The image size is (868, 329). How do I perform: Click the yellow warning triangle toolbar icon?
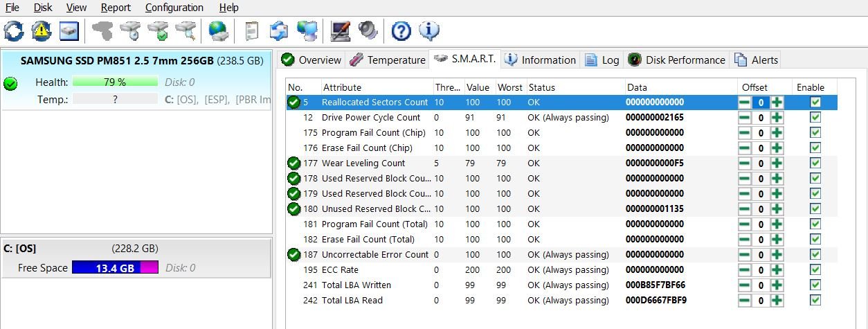click(42, 30)
